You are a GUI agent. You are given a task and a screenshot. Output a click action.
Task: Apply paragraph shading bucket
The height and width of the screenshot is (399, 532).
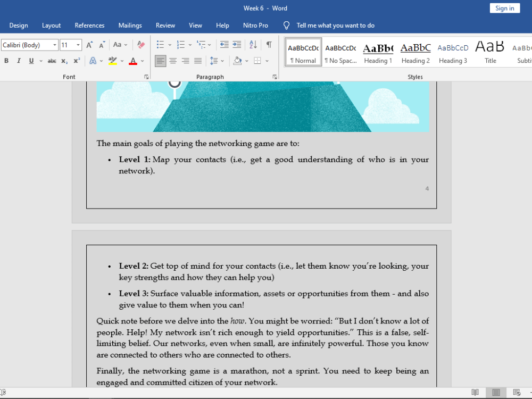pyautogui.click(x=237, y=61)
